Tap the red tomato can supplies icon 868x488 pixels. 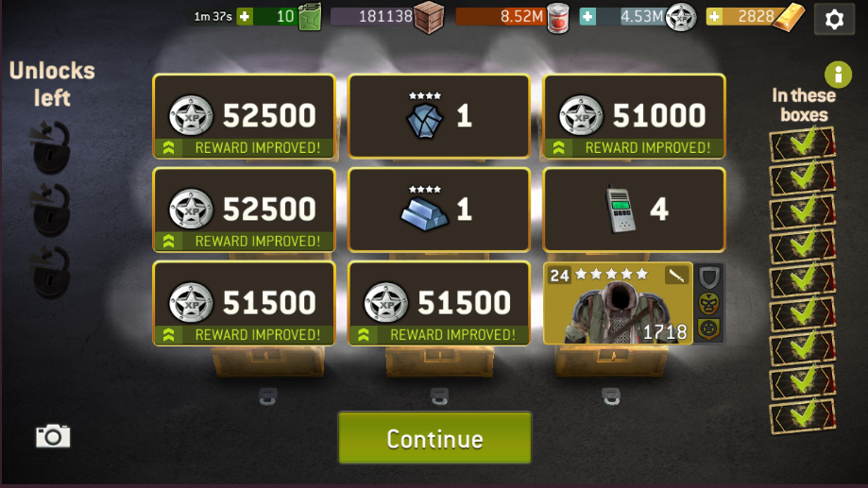point(558,18)
